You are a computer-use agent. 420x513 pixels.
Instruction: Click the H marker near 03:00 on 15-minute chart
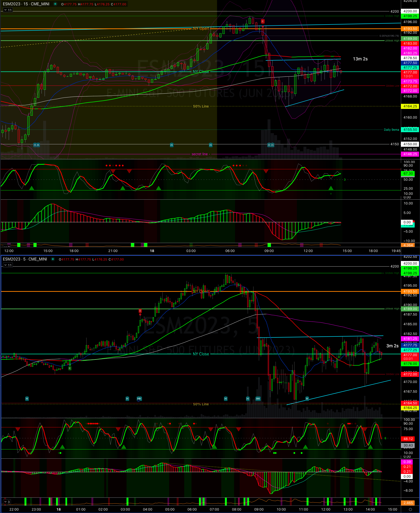pos(172,145)
